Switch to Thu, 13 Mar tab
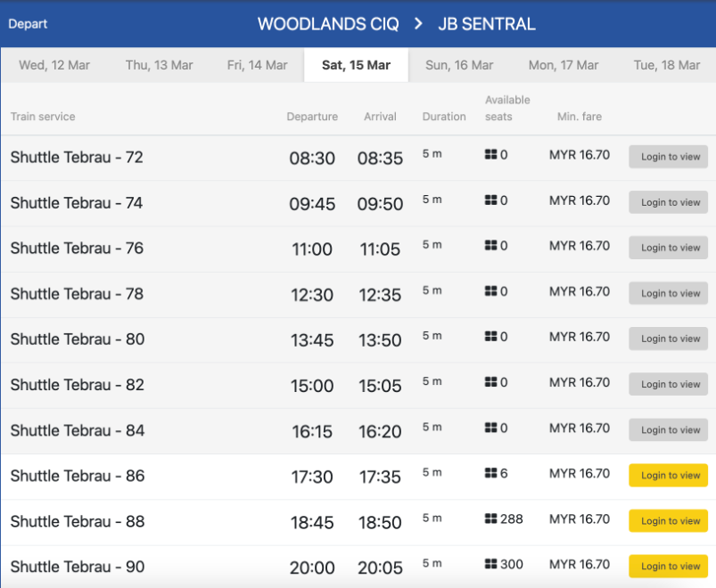This screenshot has width=716, height=588. [159, 65]
